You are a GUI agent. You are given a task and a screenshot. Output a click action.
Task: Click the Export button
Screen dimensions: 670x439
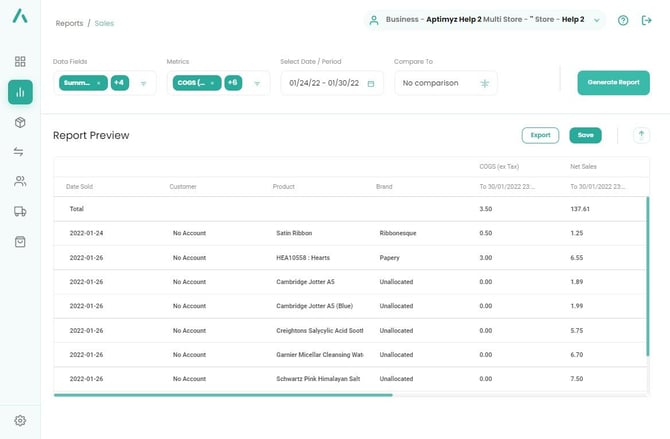pyautogui.click(x=540, y=135)
